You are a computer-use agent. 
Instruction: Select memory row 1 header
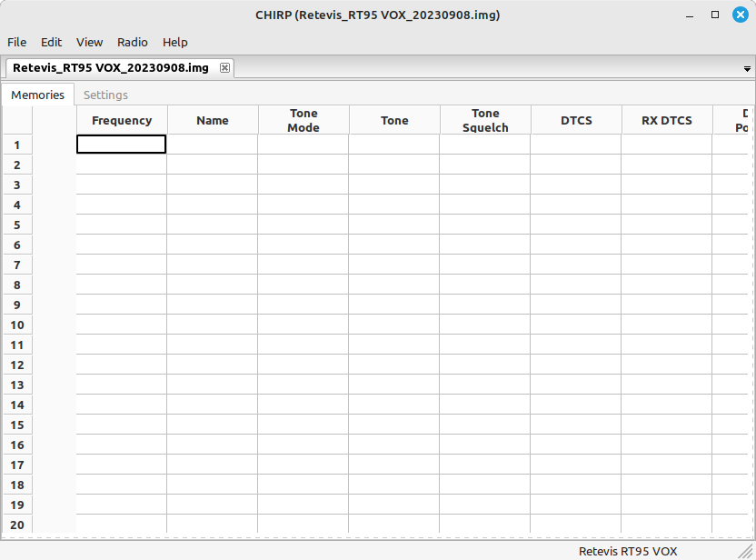click(x=17, y=145)
